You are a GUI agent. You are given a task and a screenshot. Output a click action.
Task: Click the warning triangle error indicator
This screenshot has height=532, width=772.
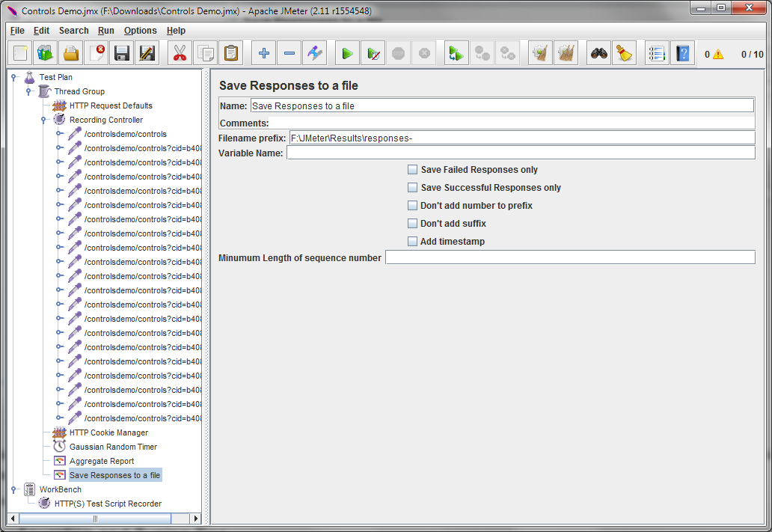coord(718,54)
